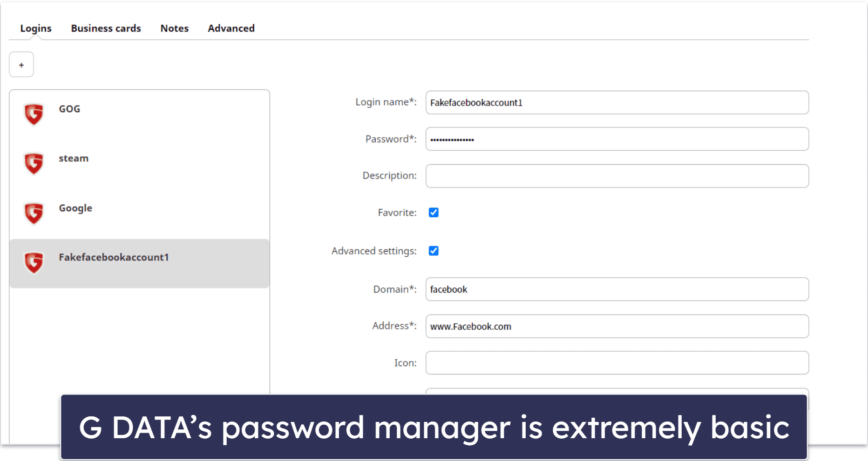Image resolution: width=868 pixels, height=461 pixels.
Task: Add a new login with plus button
Action: (x=21, y=65)
